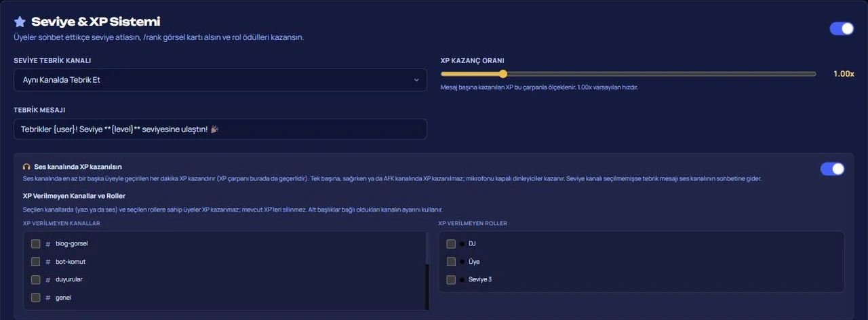Click the Ses kanalında XP kazanılsın label
The image size is (868, 320).
[78, 166]
